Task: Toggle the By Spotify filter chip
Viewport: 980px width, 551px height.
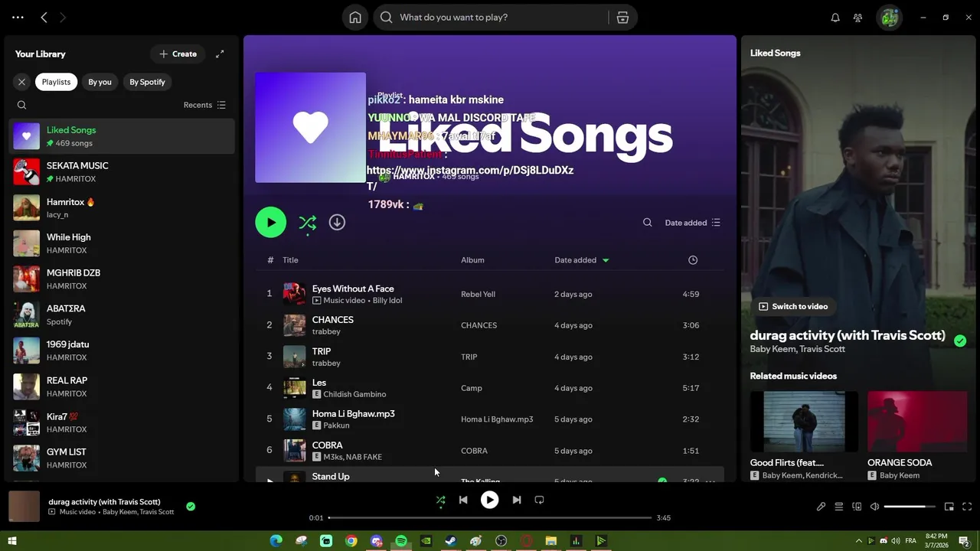Action: [x=147, y=82]
